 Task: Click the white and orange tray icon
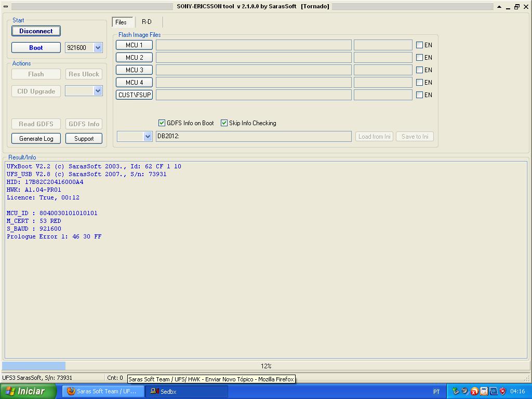pyautogui.click(x=484, y=391)
